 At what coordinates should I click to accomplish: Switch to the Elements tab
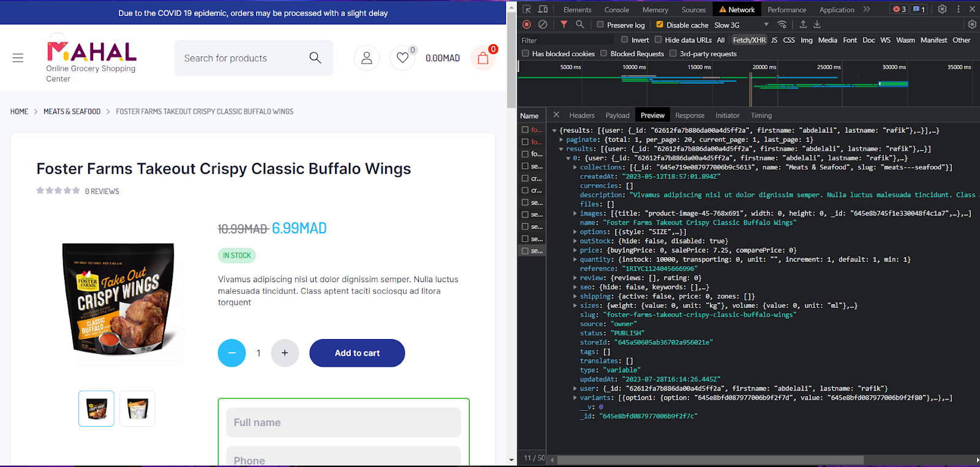coord(578,10)
